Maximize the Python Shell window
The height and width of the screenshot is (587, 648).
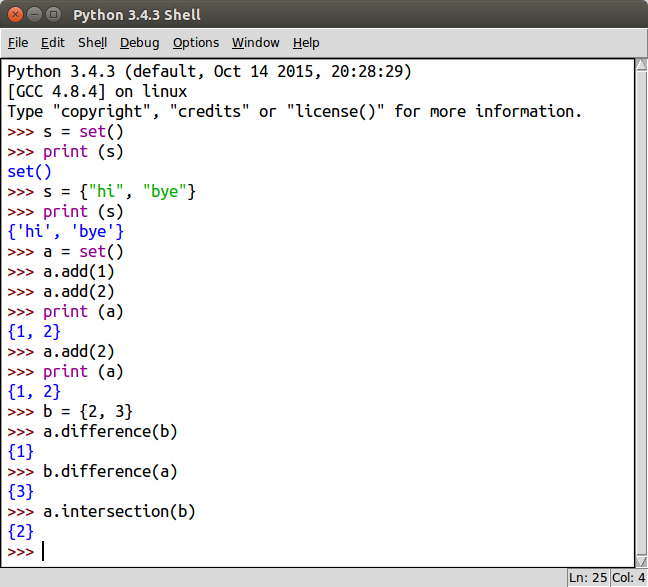(54, 15)
